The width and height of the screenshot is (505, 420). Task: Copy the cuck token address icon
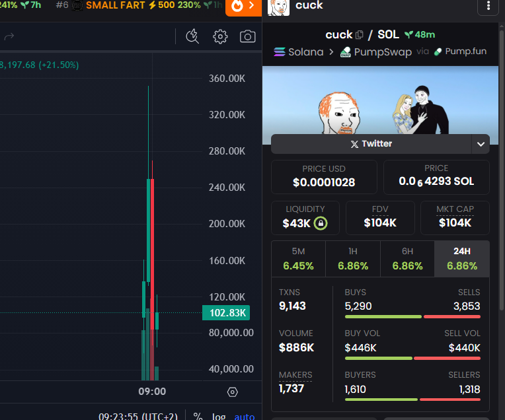point(360,34)
